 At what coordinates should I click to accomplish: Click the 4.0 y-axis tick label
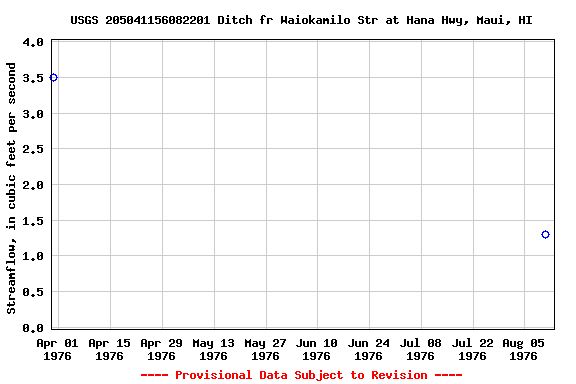point(33,42)
